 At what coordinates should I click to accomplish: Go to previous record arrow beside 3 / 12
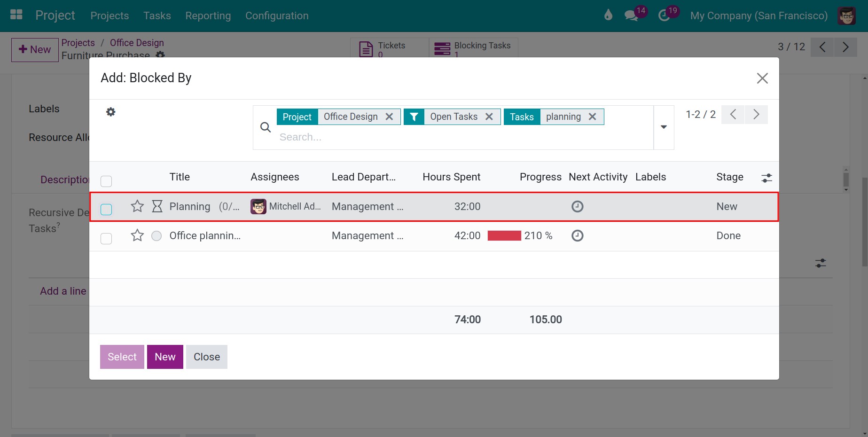pyautogui.click(x=822, y=47)
